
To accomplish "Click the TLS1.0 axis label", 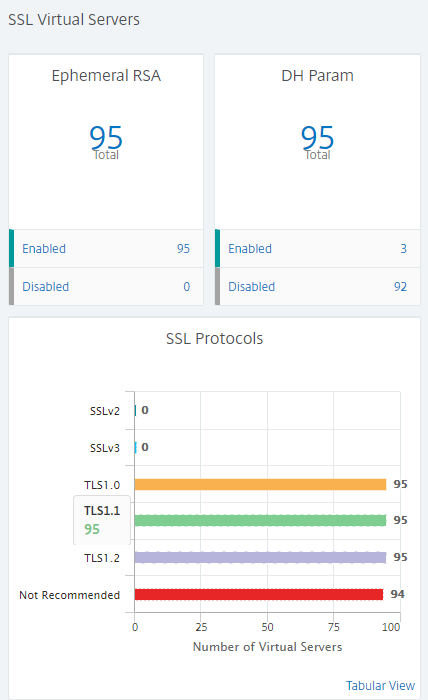I will [x=102, y=485].
